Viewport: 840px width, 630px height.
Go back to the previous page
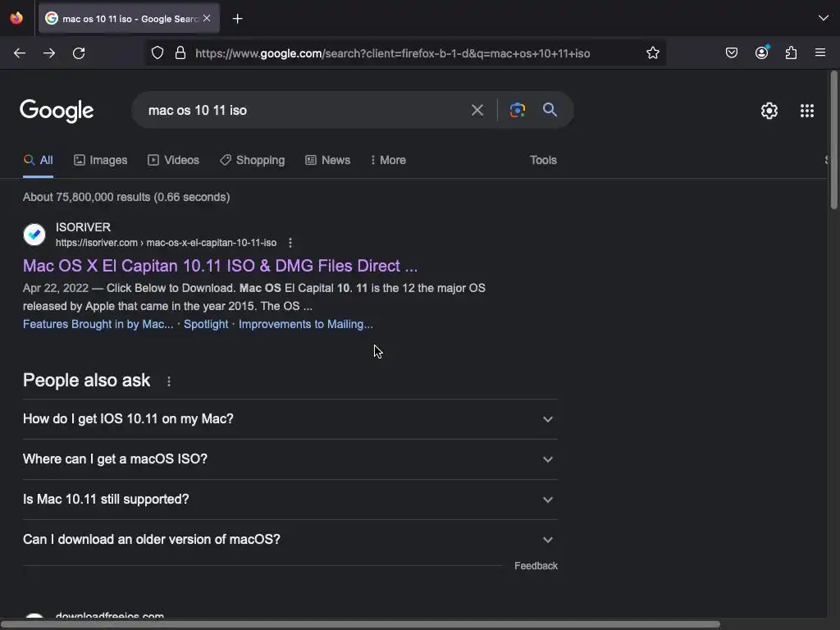click(20, 53)
